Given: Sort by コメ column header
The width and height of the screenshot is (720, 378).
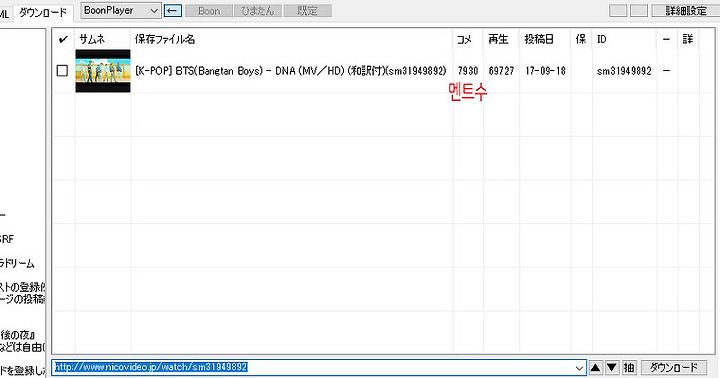Looking at the screenshot, I should tap(468, 39).
